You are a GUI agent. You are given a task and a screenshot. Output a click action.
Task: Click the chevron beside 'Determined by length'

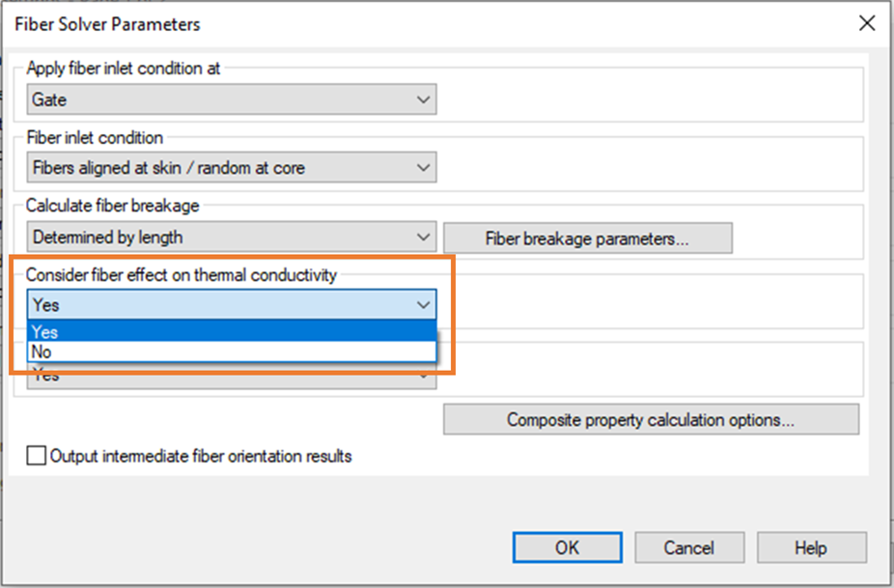(423, 237)
